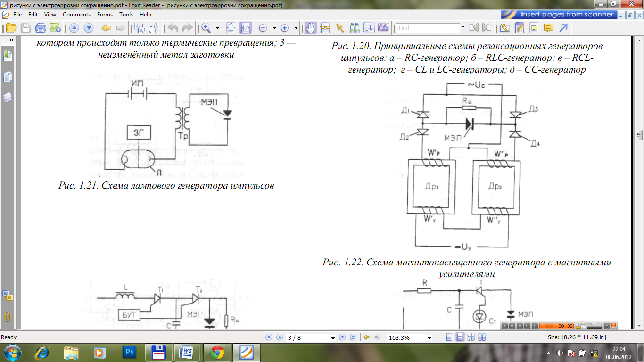Jump to last page in status bar
This screenshot has height=362, width=644.
[353, 337]
